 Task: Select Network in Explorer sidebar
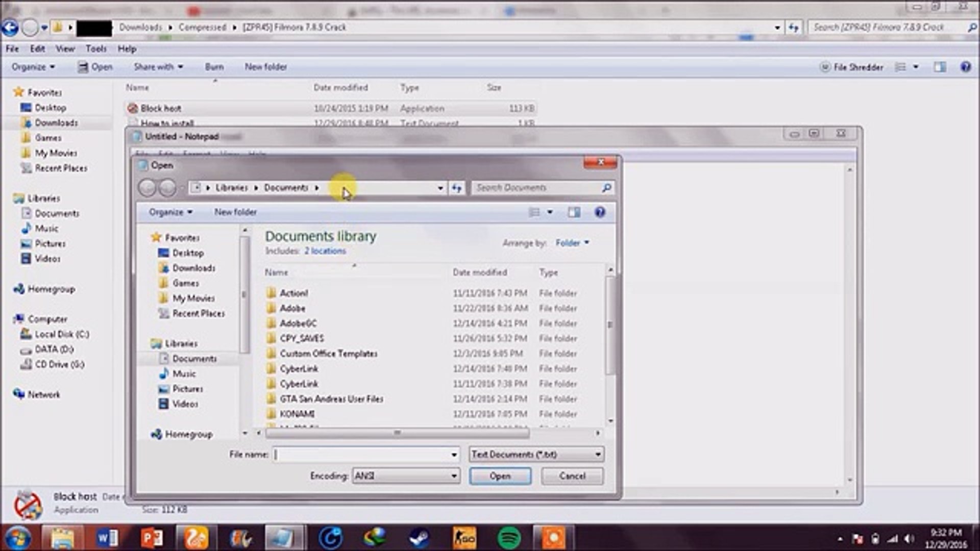point(43,394)
